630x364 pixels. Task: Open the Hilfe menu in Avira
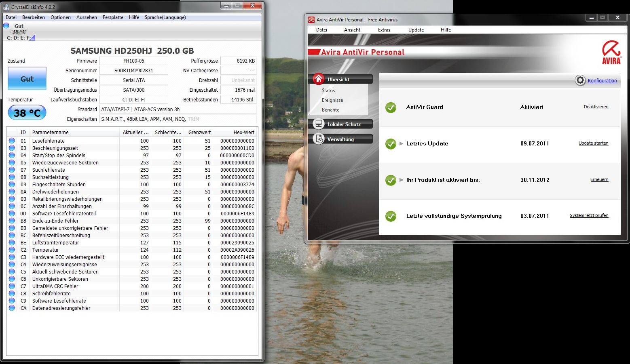click(446, 30)
